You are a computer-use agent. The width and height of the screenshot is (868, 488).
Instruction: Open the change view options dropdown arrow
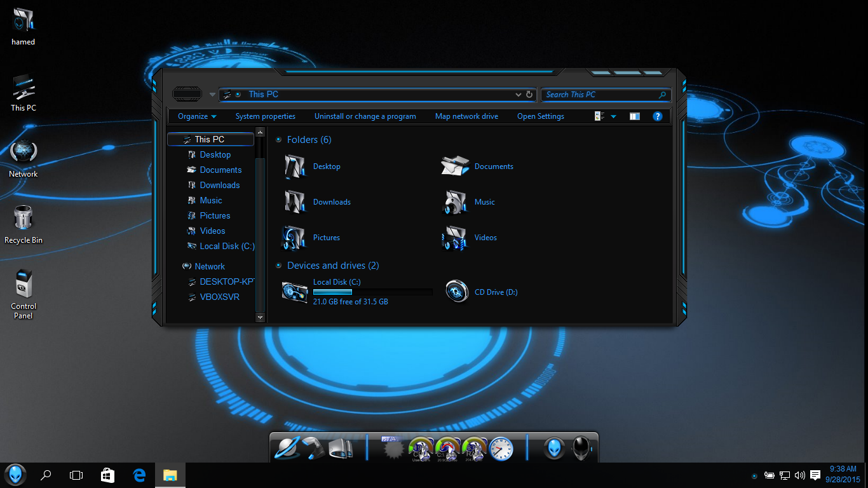[613, 116]
